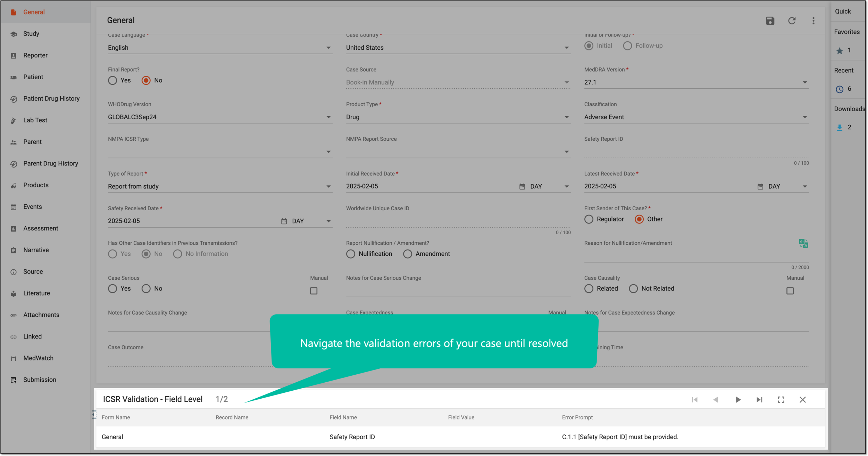Open calendar picker for Safety Received Date
This screenshot has height=456, width=868.
pyautogui.click(x=284, y=221)
